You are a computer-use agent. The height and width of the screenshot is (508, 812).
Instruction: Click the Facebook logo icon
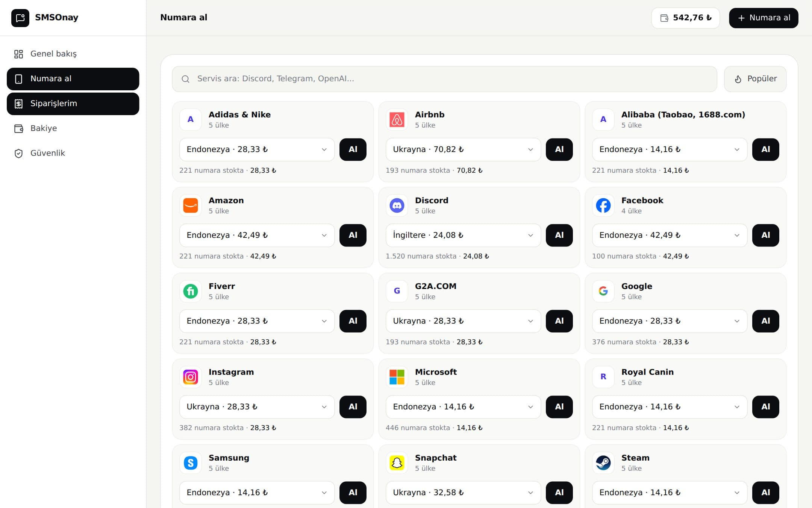coord(603,205)
